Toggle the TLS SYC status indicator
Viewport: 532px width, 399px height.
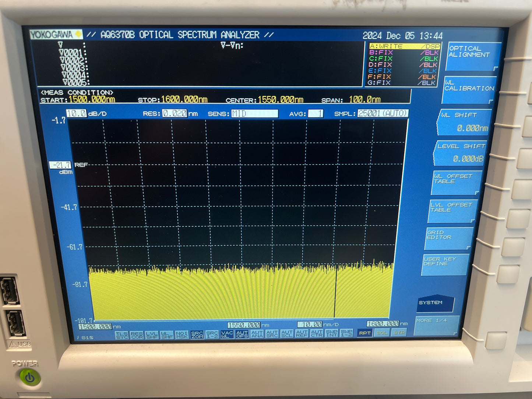[x=122, y=335]
